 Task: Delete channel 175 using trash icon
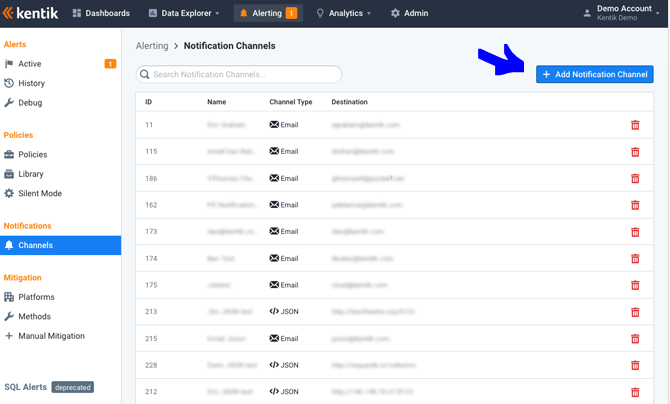click(x=635, y=285)
